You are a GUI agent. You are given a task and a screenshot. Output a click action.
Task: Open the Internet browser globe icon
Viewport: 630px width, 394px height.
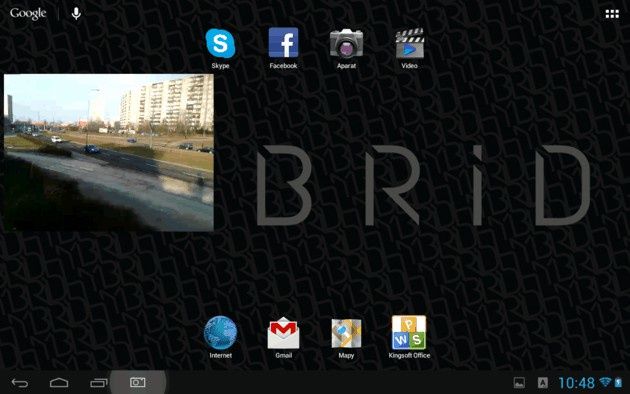(x=220, y=333)
